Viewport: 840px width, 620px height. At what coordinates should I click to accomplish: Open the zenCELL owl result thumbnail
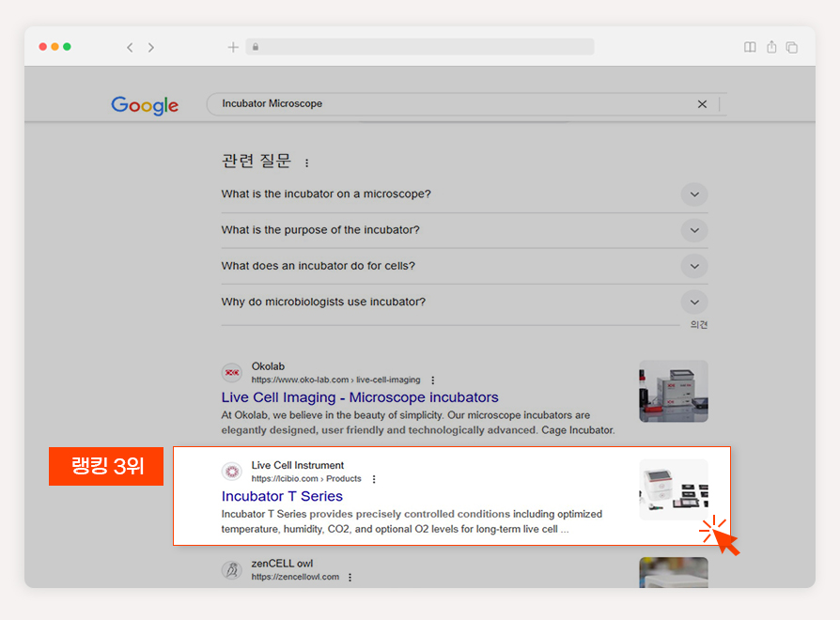(x=674, y=572)
